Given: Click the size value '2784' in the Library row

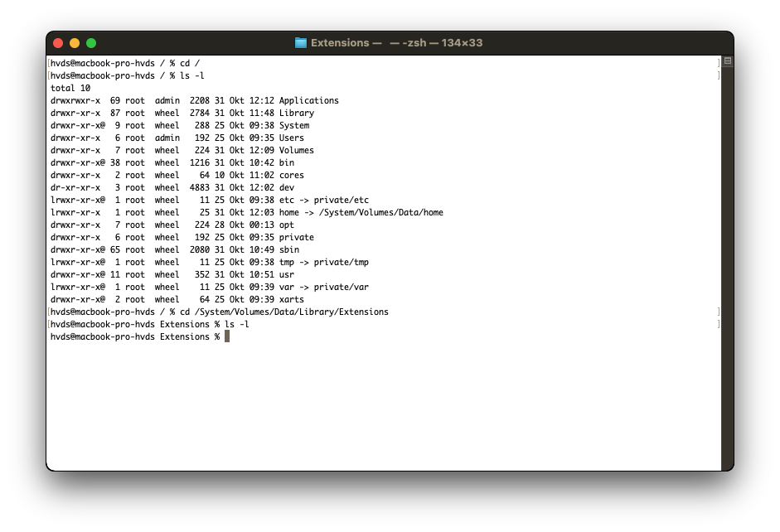Looking at the screenshot, I should [x=200, y=113].
